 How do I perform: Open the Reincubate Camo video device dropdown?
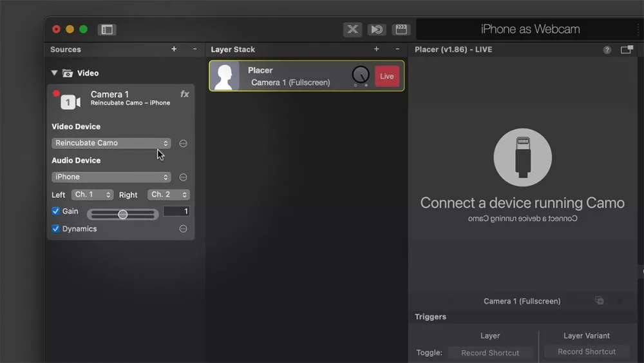pyautogui.click(x=111, y=143)
